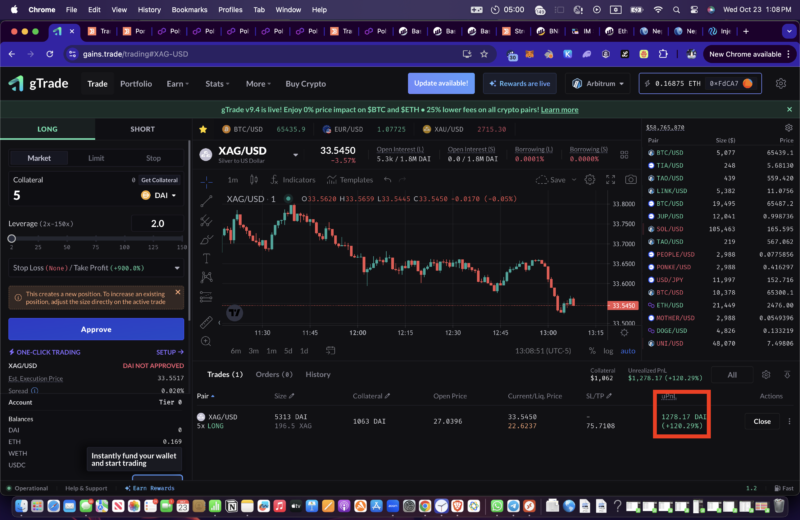Select the Limit order type
This screenshot has width=800, height=520.
pos(96,158)
